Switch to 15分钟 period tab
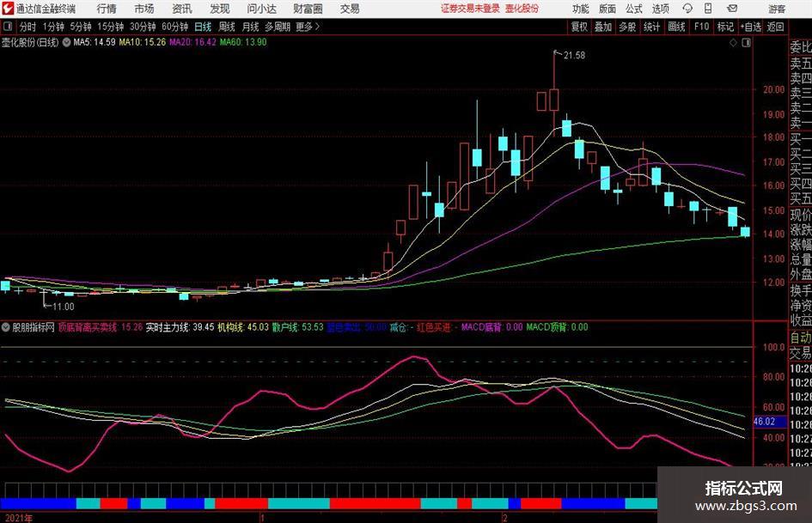Viewport: 812px width, 523px height. coord(110,27)
